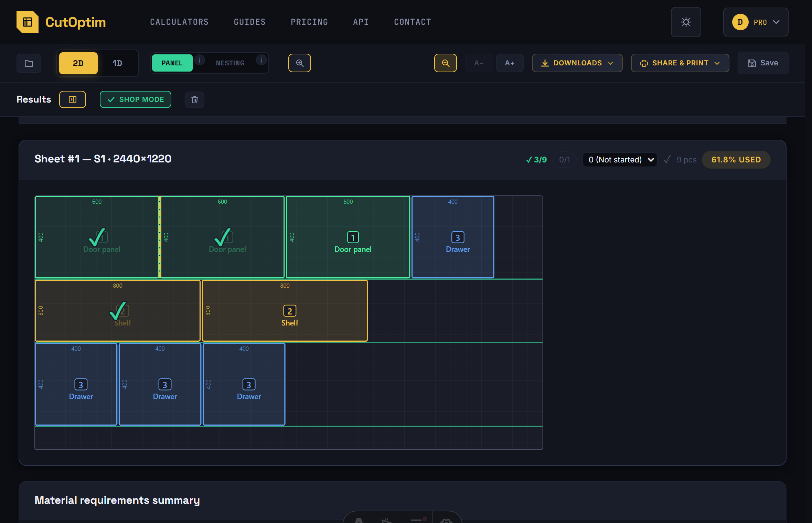Switch to 1D mode
Screen dimensions: 812x523
tap(117, 63)
